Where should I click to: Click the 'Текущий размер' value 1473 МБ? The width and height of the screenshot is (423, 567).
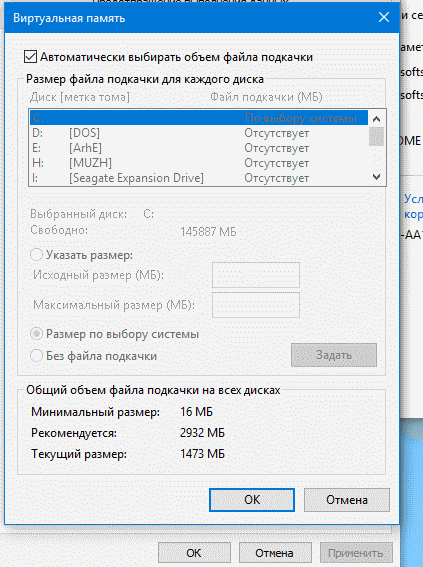click(202, 454)
